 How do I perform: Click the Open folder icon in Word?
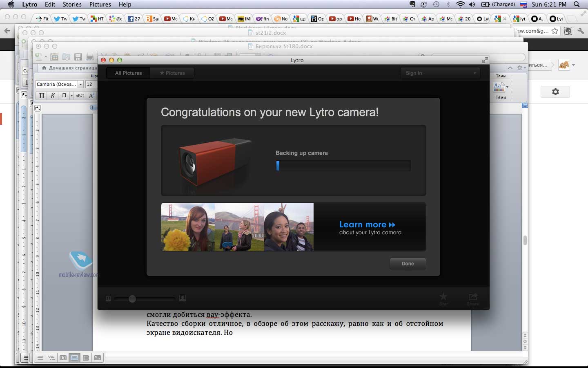click(66, 57)
